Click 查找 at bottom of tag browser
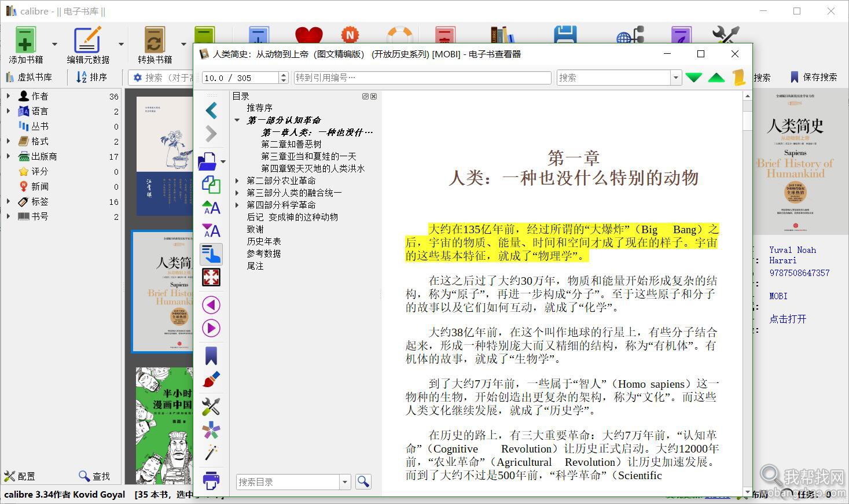 pyautogui.click(x=94, y=476)
